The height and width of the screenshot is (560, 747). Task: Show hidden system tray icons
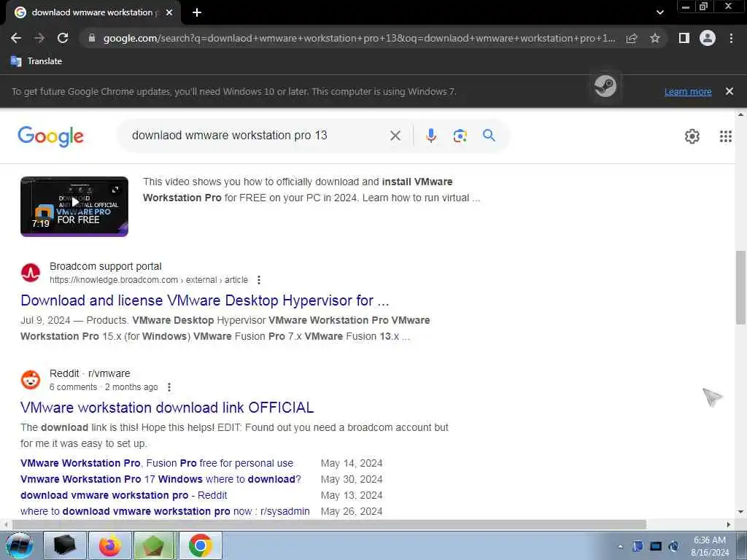620,546
